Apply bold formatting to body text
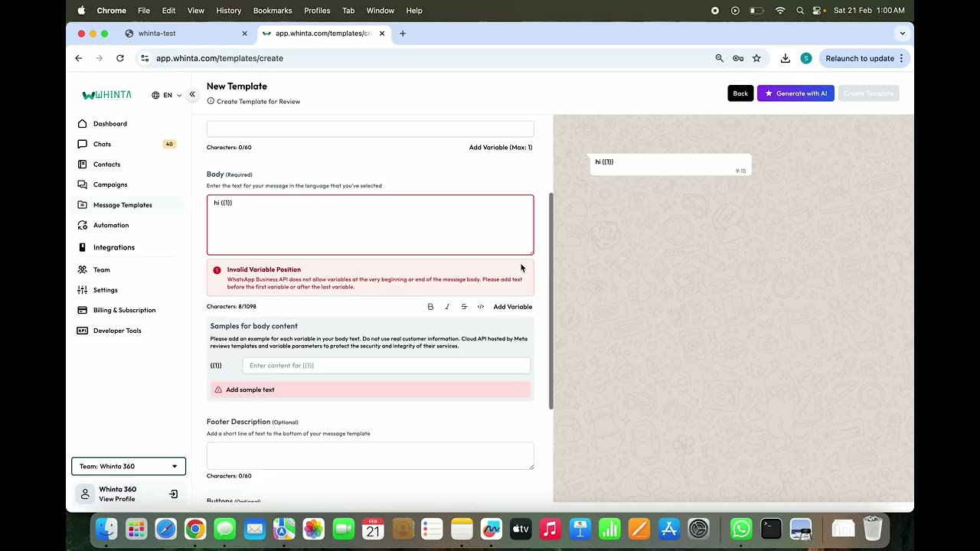This screenshot has width=980, height=551. coord(430,307)
